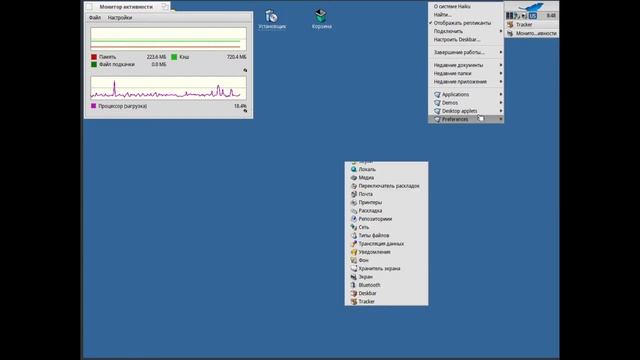Launch Переключатель раскладок from the preferences menu
This screenshot has height=360, width=640.
(x=386, y=186)
